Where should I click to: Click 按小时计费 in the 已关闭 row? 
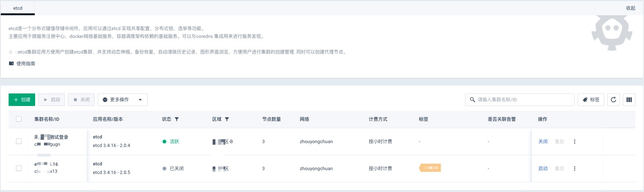tap(380, 169)
